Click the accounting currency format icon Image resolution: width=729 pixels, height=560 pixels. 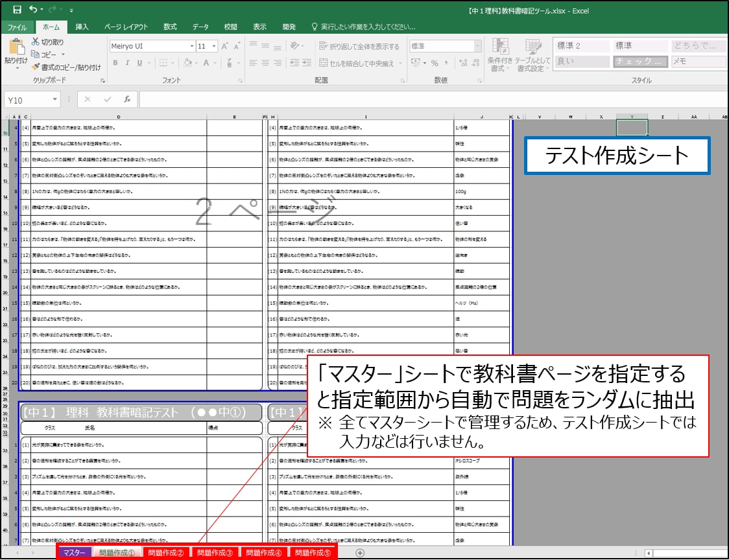tap(416, 63)
